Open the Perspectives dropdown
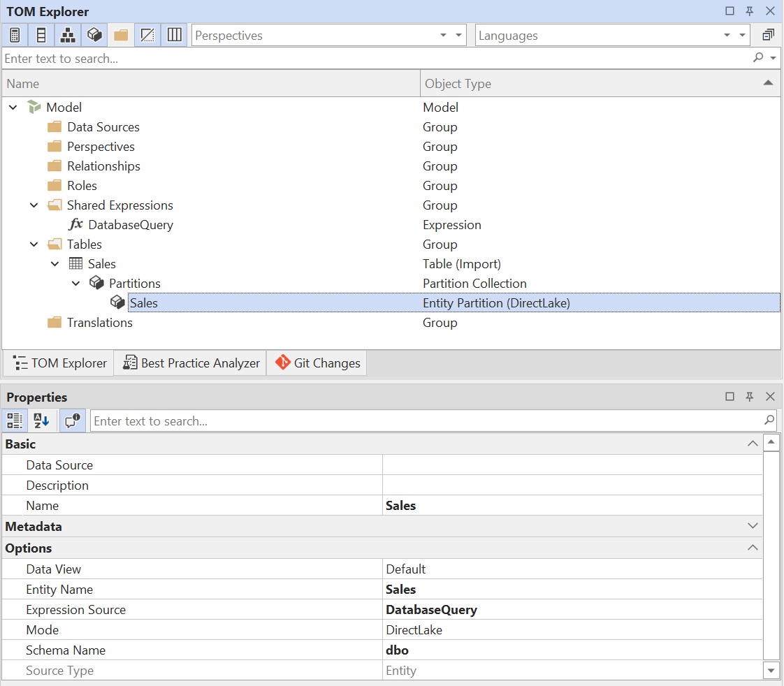 pos(443,35)
